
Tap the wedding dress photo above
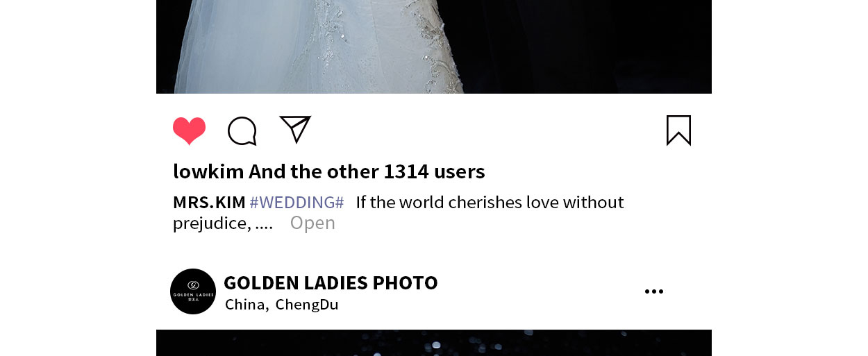pos(434,46)
